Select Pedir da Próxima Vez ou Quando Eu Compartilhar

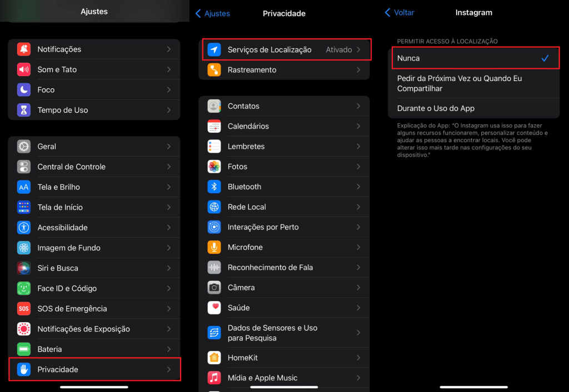coord(473,83)
